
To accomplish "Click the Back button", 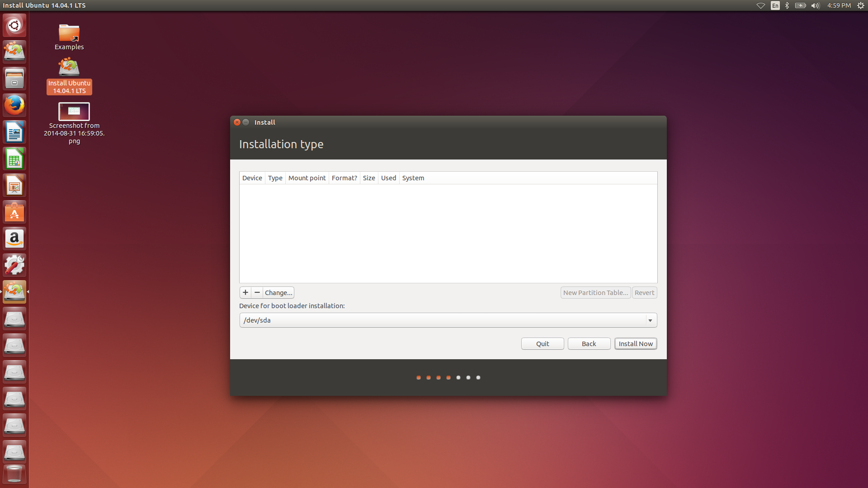I will [589, 343].
